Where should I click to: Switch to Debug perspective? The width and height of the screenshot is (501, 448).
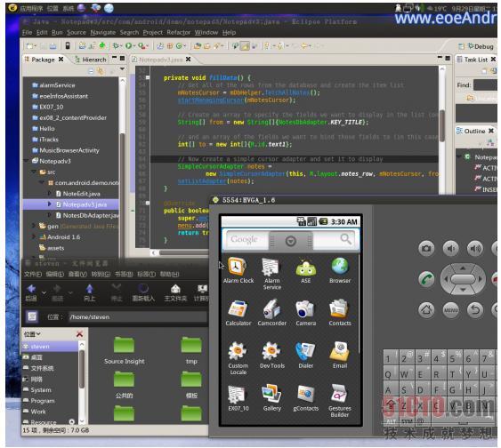point(481,46)
